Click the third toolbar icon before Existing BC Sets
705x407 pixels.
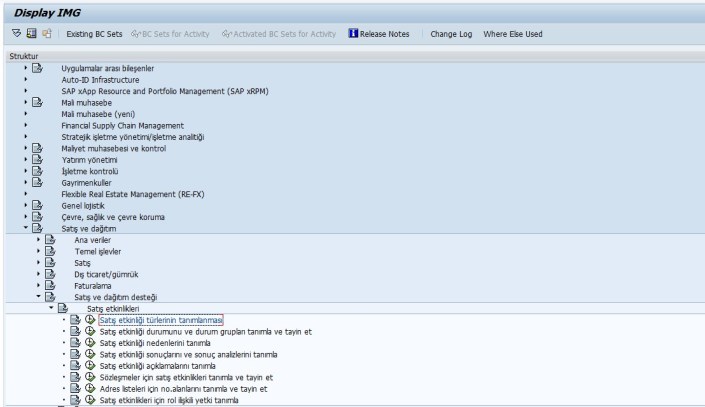click(x=46, y=34)
